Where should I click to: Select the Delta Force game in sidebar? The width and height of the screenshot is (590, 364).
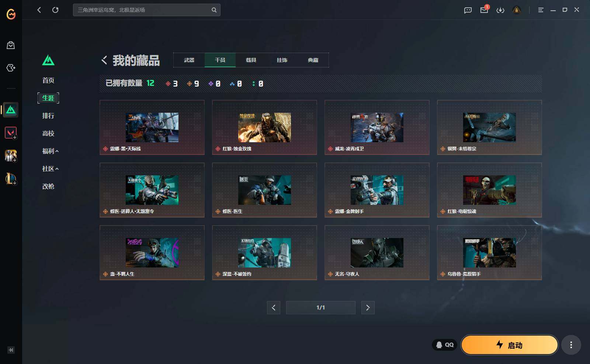(x=11, y=110)
